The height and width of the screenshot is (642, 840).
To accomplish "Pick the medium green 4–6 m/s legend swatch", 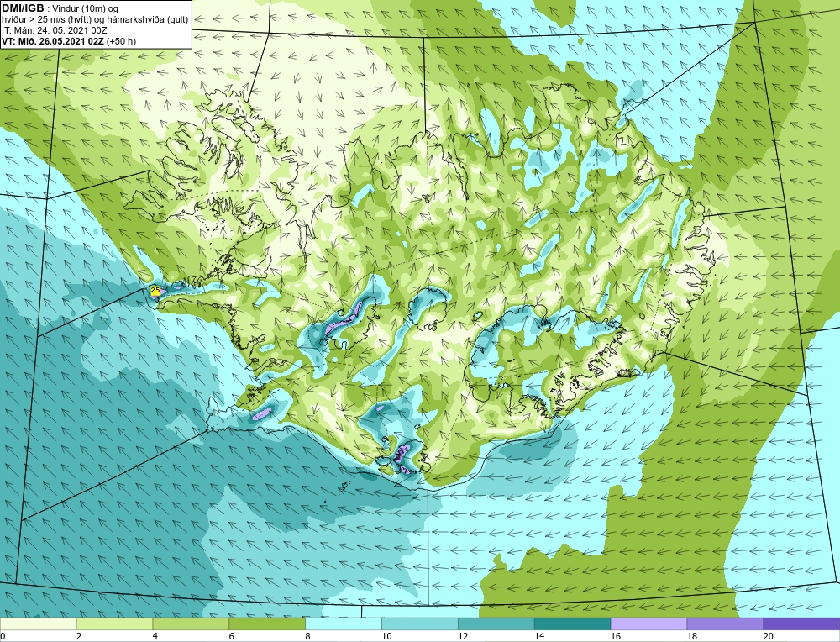I will click(191, 624).
